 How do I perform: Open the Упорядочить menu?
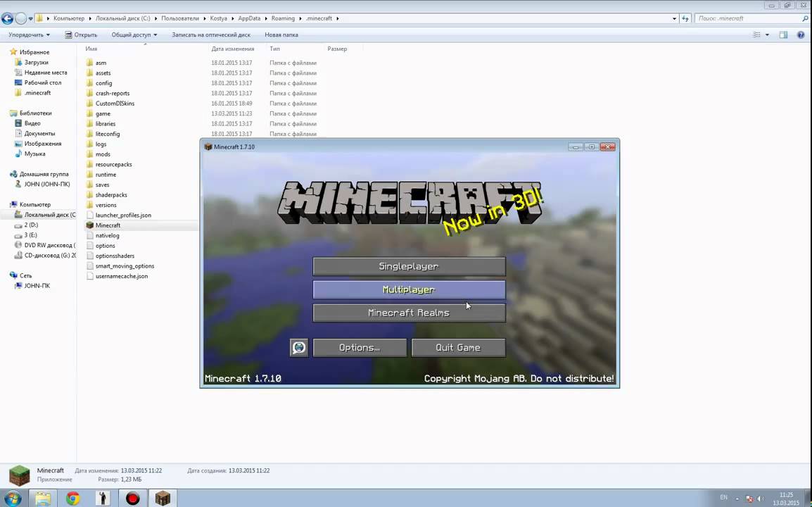click(x=29, y=35)
